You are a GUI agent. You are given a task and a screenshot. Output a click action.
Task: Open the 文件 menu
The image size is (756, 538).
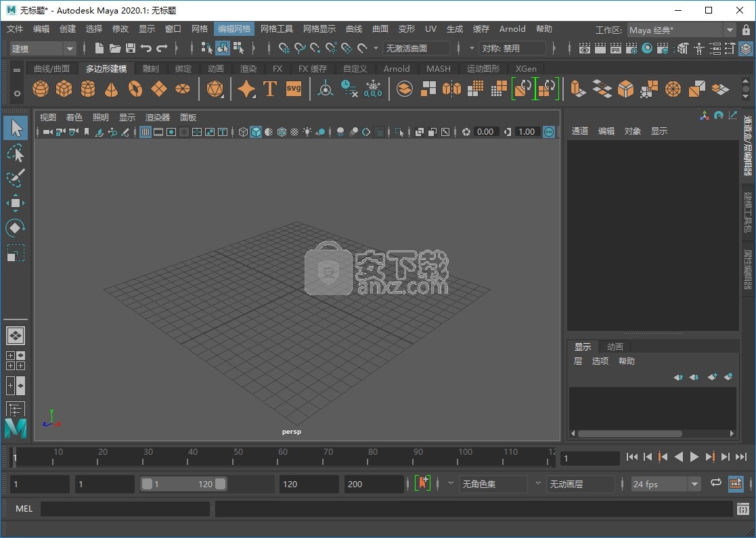pyautogui.click(x=15, y=29)
